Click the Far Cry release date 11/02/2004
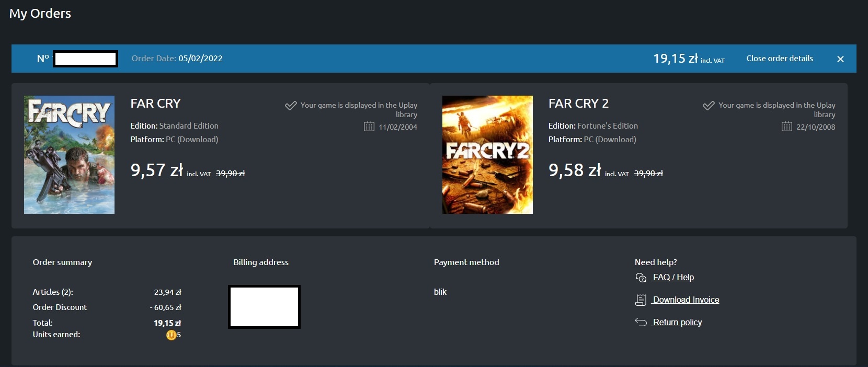The width and height of the screenshot is (868, 367). 398,127
